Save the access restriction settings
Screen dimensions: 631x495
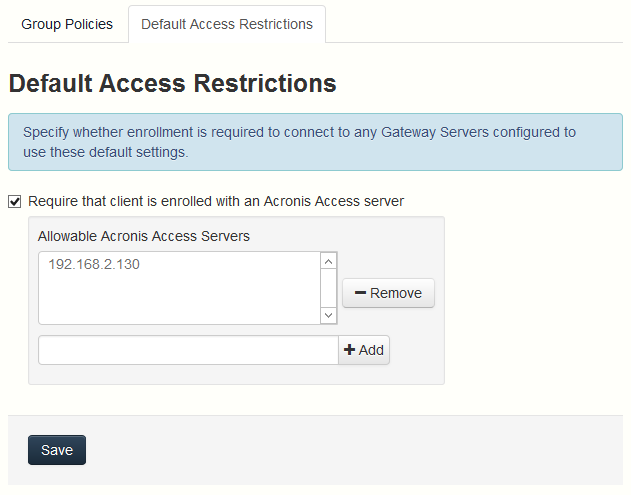[57, 450]
